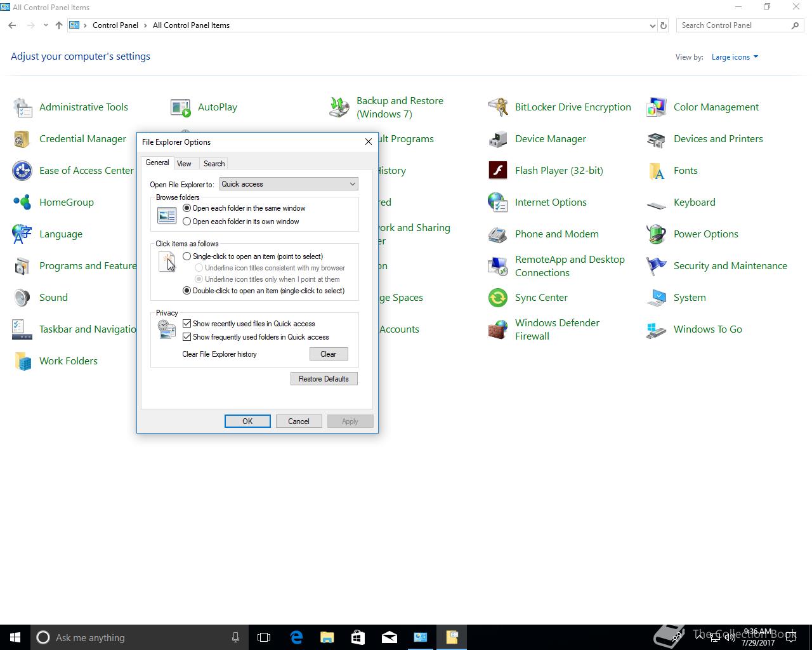Open the Flash Player icon

point(498,171)
